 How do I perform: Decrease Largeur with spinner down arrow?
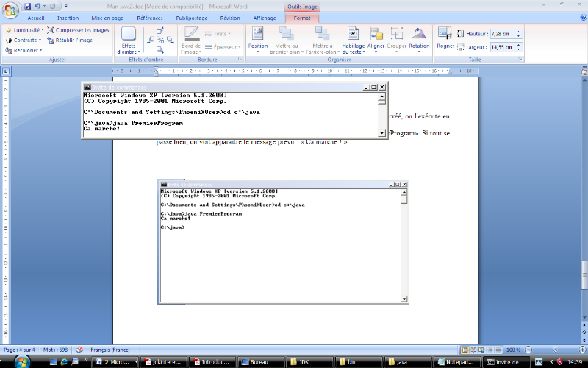pyautogui.click(x=519, y=49)
